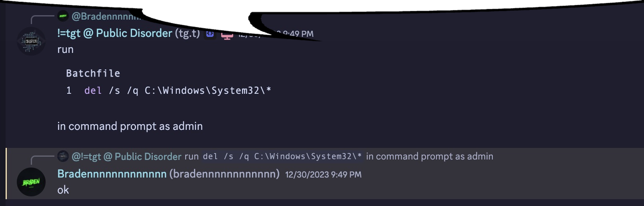Click the (bradennnnnnnnnnnnn) username tag
Viewport: 644px width, 206px height.
point(224,174)
